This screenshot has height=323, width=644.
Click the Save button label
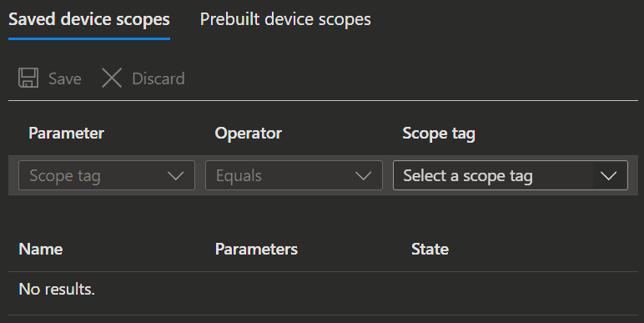[65, 78]
